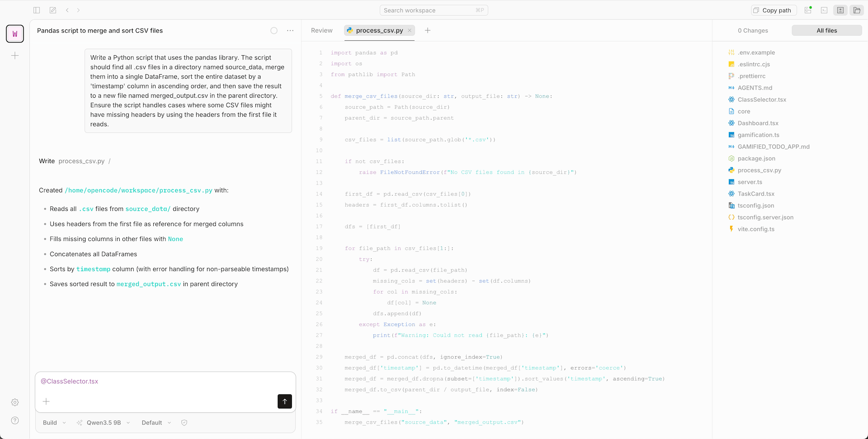Open the process_csv.py file path link

pyautogui.click(x=138, y=191)
